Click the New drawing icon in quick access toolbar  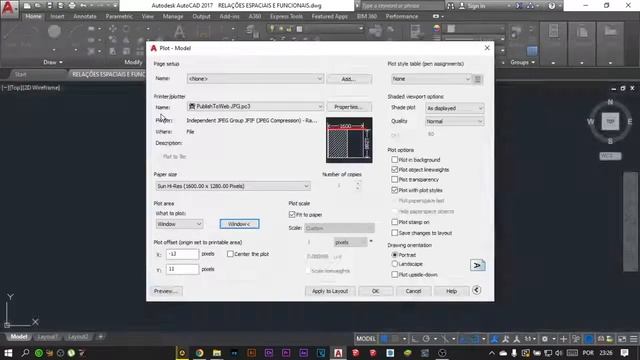coord(27,6)
